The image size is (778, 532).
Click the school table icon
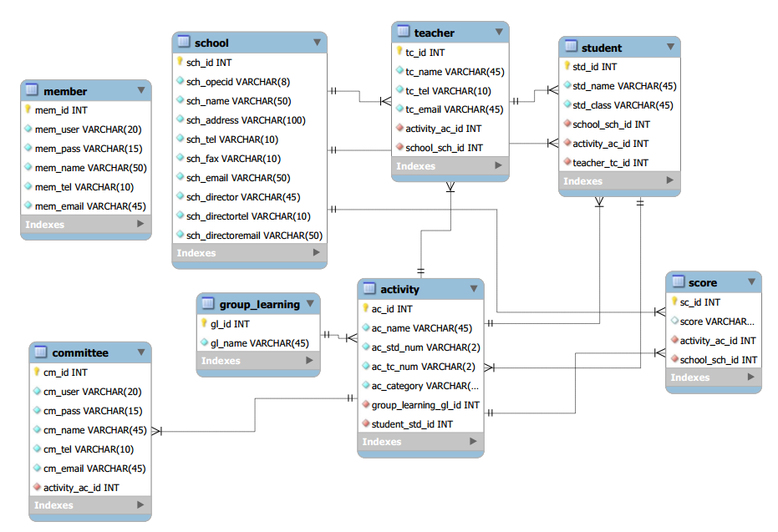[184, 41]
